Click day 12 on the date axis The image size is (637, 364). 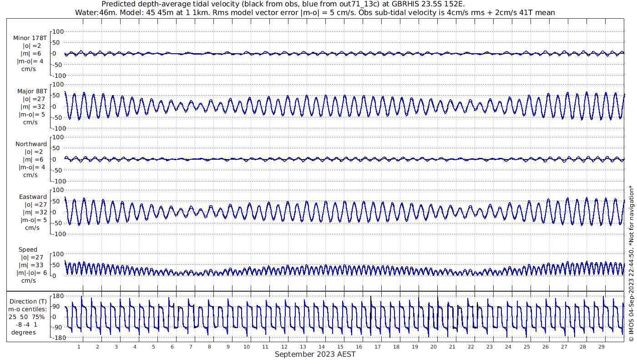coord(284,347)
